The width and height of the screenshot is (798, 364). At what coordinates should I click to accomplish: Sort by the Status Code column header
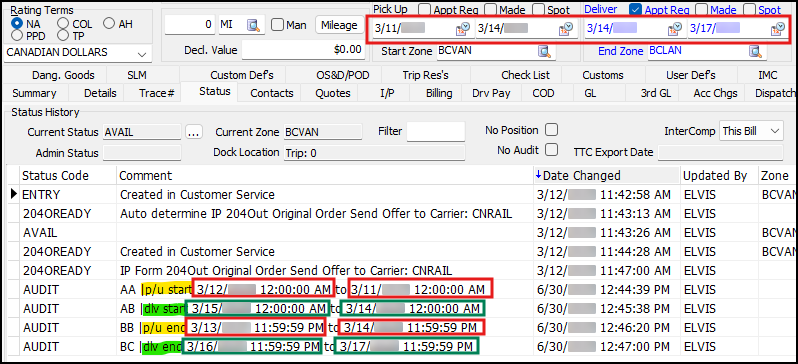68,176
